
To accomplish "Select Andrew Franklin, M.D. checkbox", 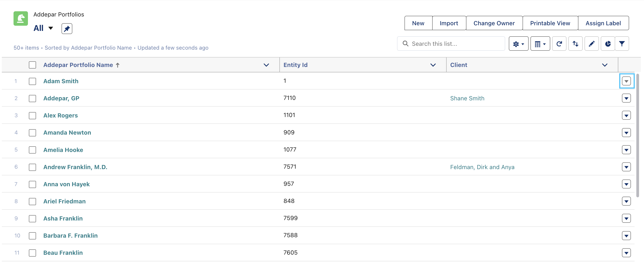I will (32, 167).
